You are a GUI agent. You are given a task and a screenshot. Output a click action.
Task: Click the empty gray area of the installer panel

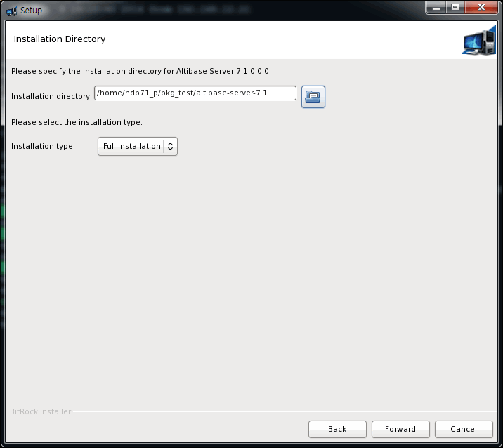(x=251, y=281)
